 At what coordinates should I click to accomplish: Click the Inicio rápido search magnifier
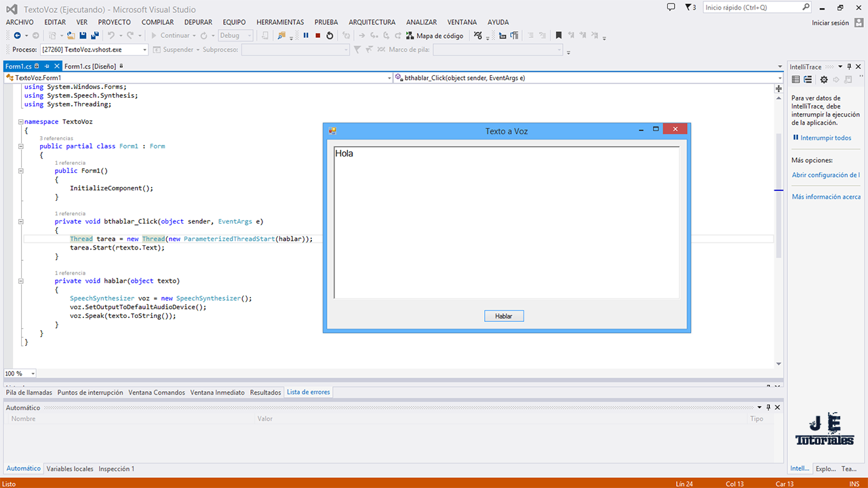(x=806, y=7)
